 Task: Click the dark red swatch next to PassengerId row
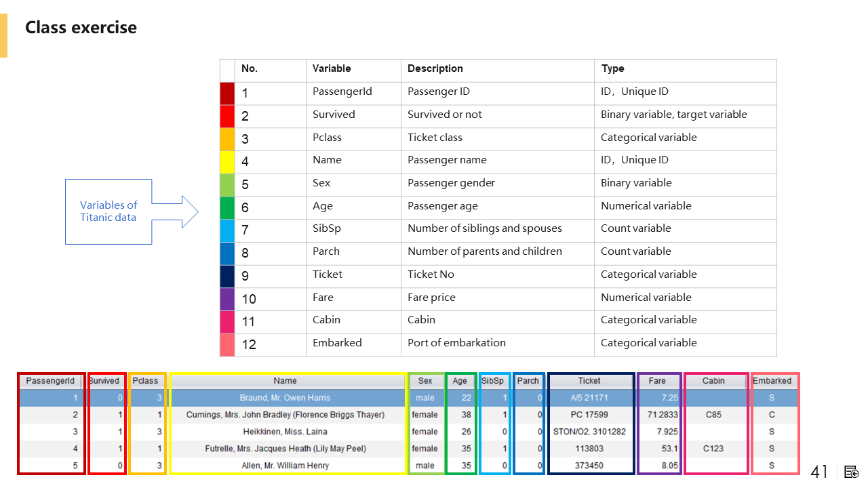coord(227,93)
